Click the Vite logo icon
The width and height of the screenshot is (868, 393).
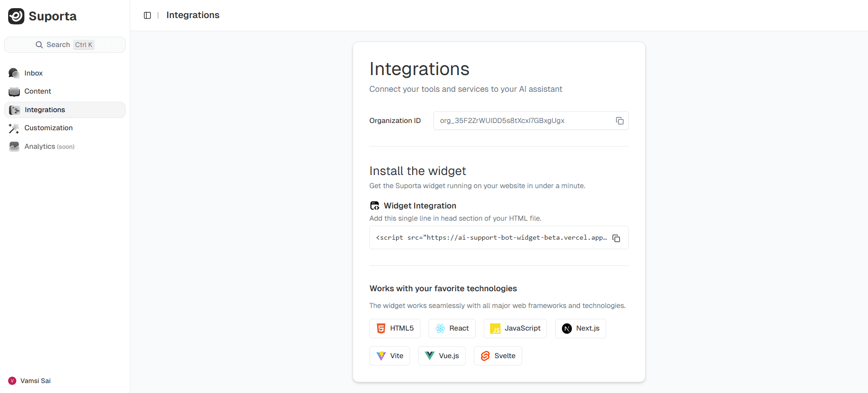coord(381,356)
